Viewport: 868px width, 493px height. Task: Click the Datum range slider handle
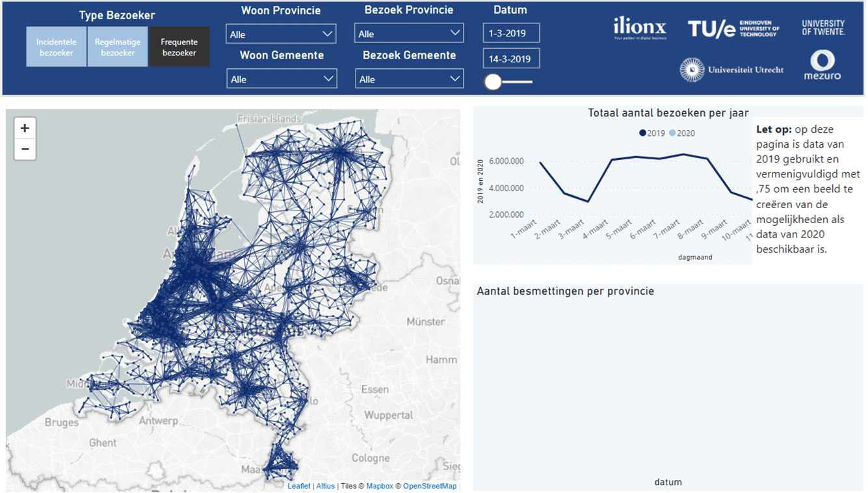[493, 82]
